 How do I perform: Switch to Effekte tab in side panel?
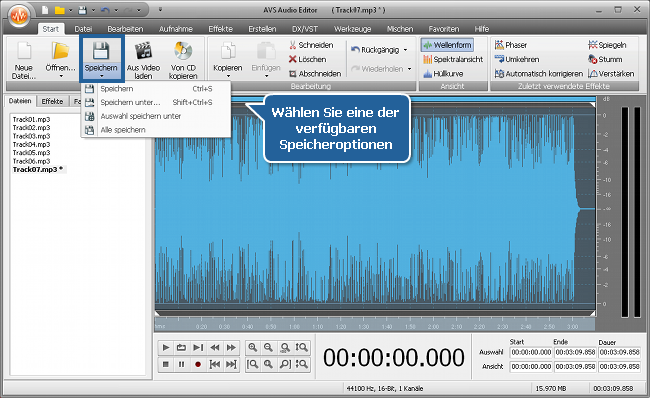tap(52, 101)
